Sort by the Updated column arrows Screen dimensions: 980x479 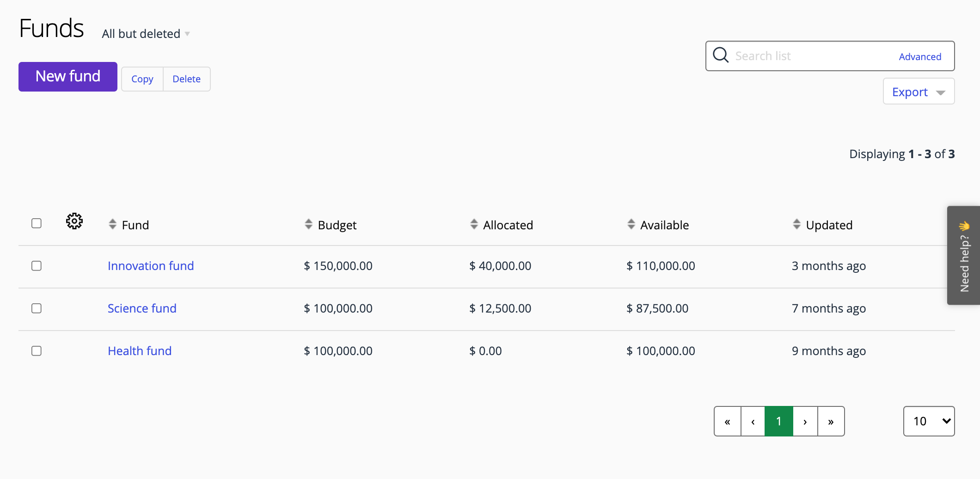tap(796, 224)
